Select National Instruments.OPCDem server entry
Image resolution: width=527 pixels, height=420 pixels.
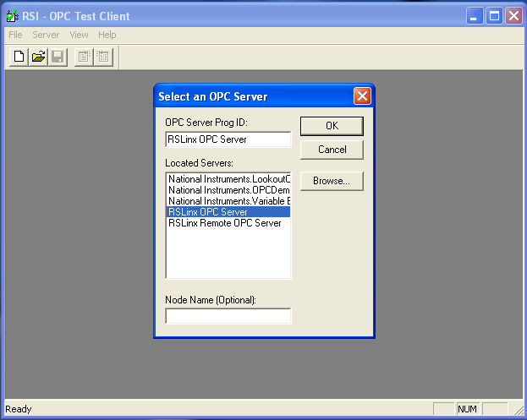(229, 190)
